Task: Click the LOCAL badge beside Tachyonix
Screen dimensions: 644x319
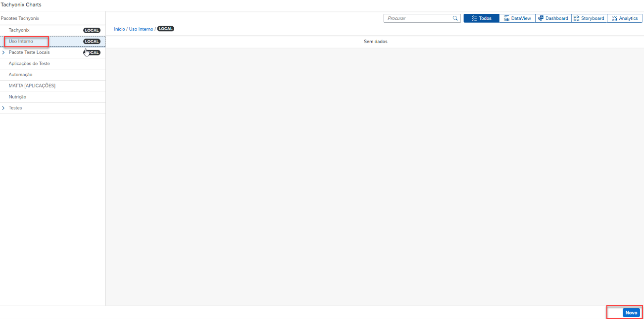Action: coord(92,30)
